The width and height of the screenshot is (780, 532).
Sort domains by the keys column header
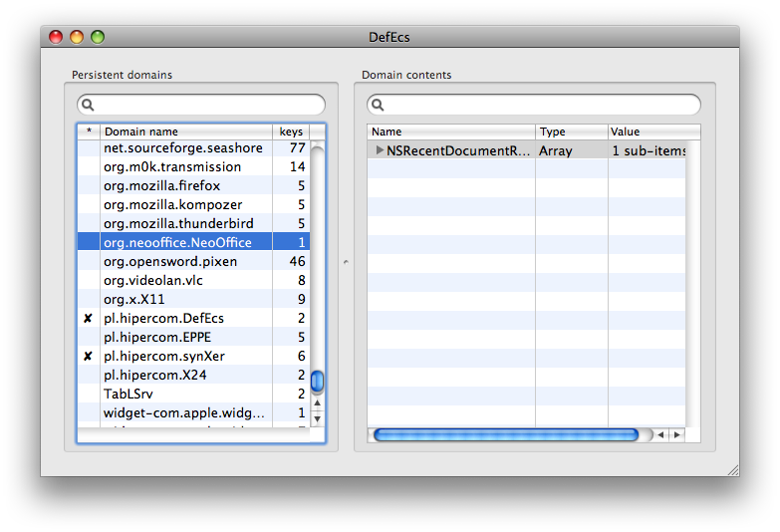[x=290, y=132]
